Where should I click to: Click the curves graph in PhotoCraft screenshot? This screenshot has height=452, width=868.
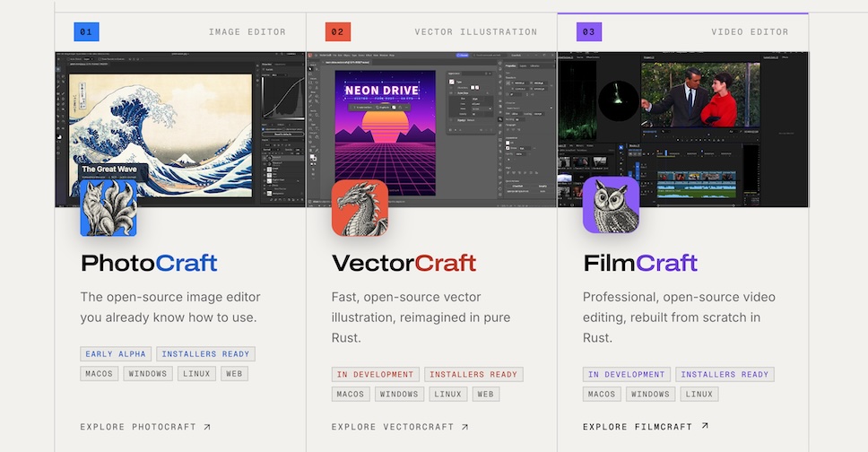coord(282,97)
